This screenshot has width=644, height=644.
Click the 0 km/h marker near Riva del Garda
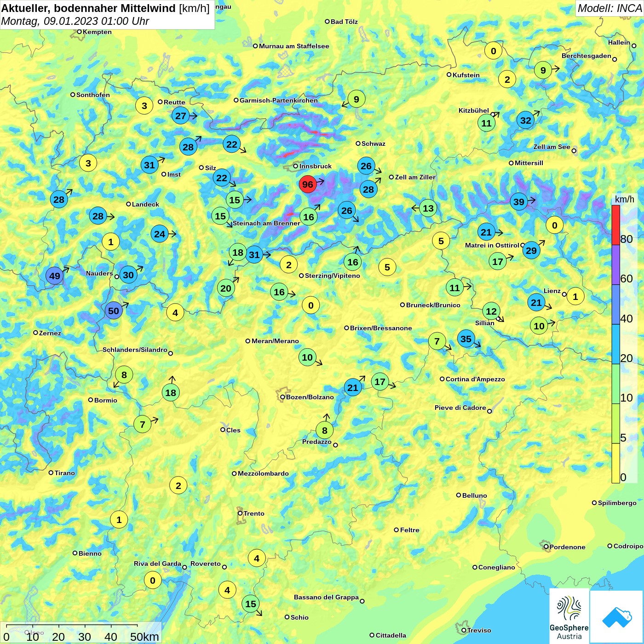point(153,581)
